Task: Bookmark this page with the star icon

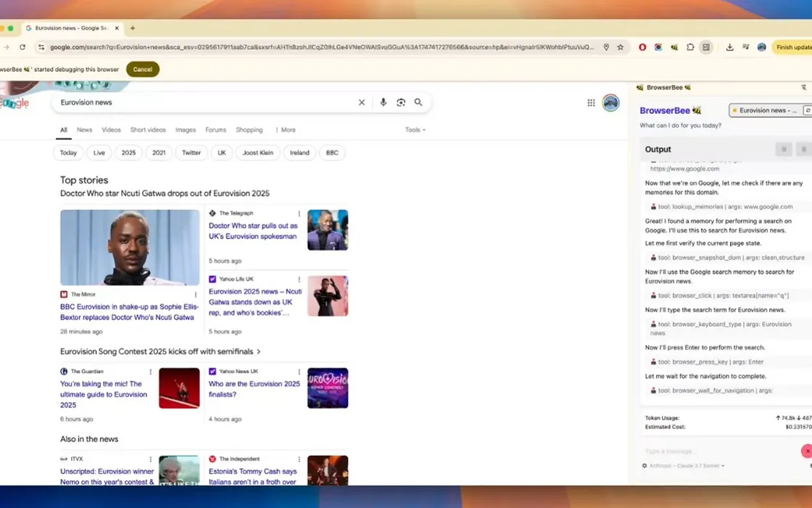Action: pyautogui.click(x=621, y=47)
